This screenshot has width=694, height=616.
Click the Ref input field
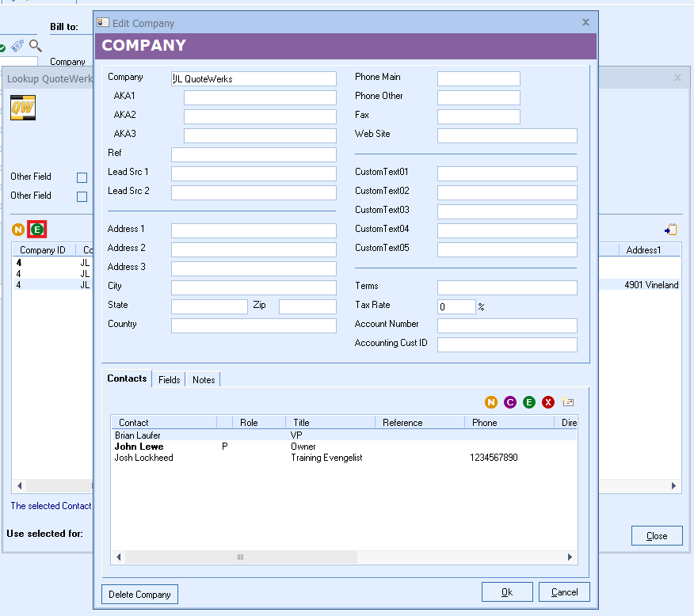254,154
